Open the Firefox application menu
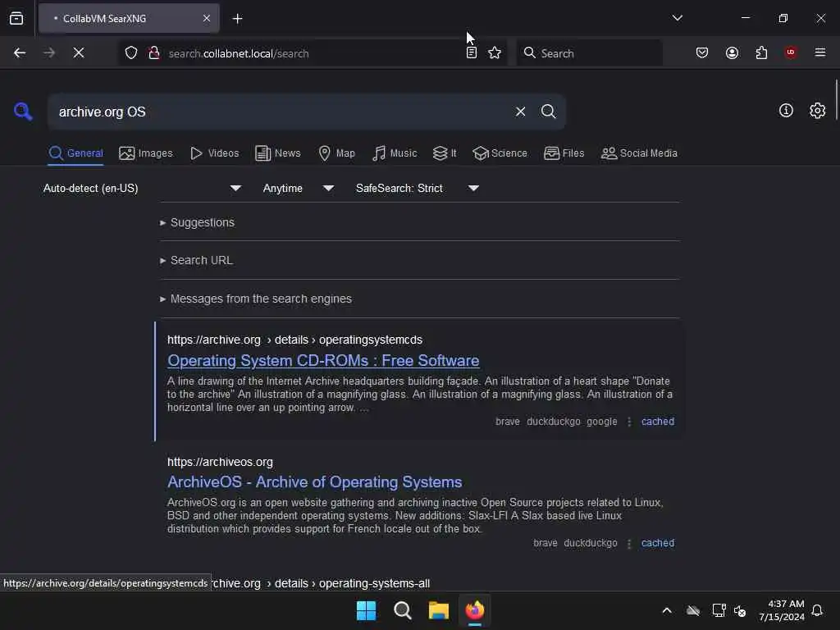840x630 pixels. (820, 52)
